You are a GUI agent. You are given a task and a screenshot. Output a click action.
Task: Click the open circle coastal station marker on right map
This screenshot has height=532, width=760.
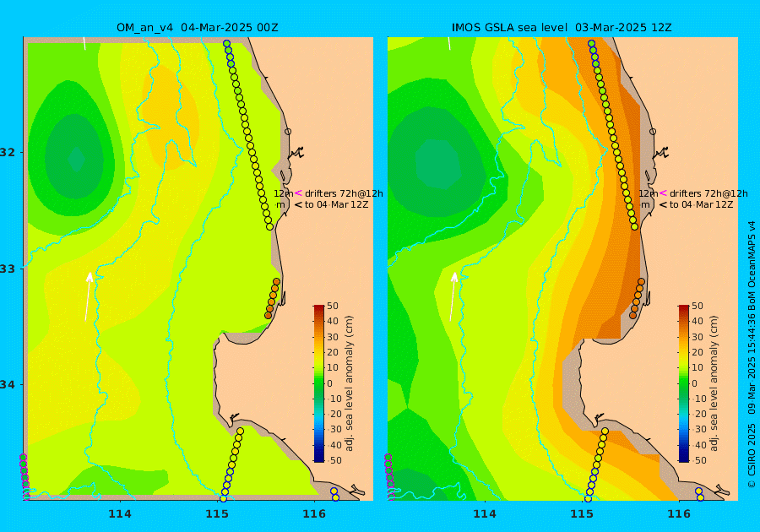(653, 131)
